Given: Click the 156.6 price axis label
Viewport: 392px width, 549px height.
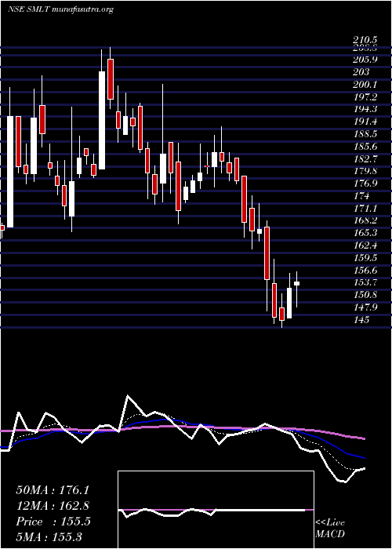Looking at the screenshot, I should tap(365, 271).
